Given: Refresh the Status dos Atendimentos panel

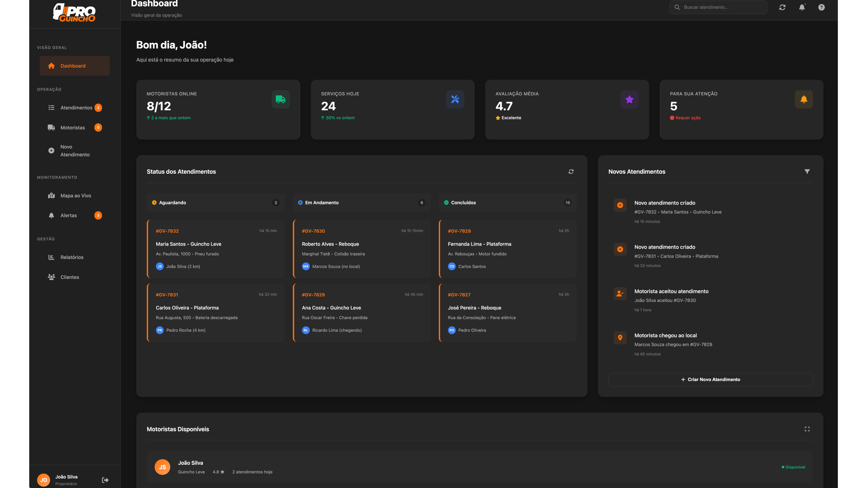Looking at the screenshot, I should [571, 171].
